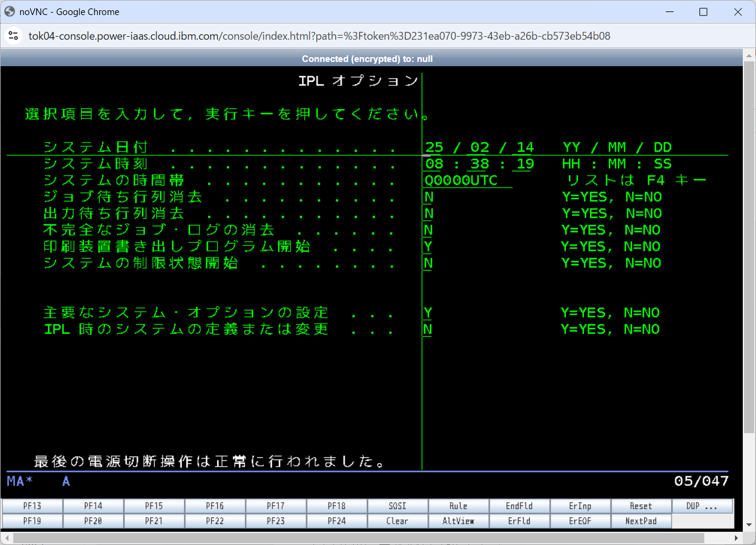Click the vertical scrollbar of the page
Image resolution: width=756 pixels, height=545 pixels.
[749, 247]
